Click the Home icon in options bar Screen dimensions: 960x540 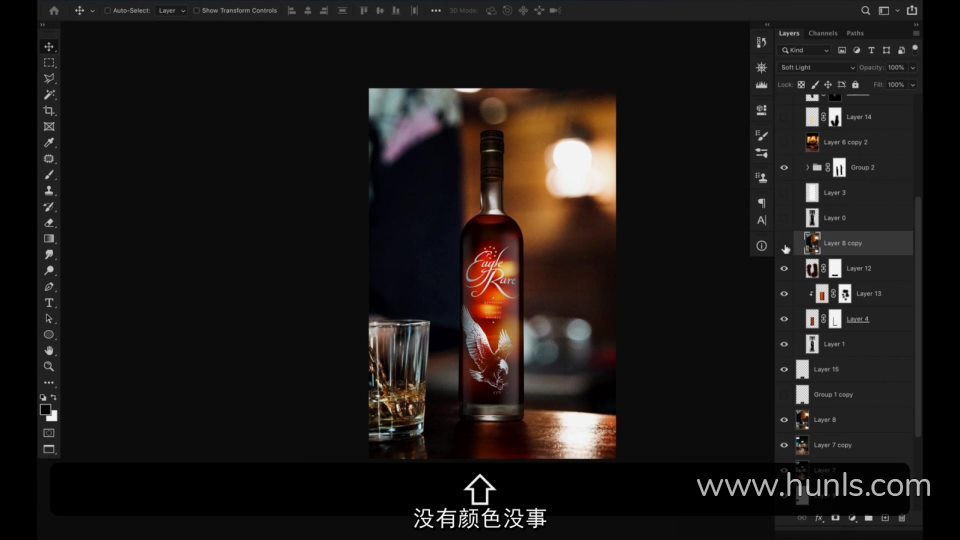click(54, 10)
